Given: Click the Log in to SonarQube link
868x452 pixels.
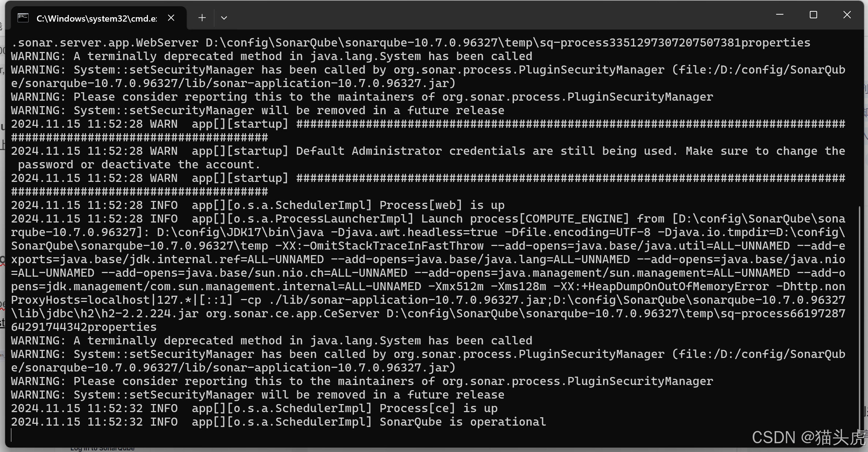Looking at the screenshot, I should tap(103, 447).
